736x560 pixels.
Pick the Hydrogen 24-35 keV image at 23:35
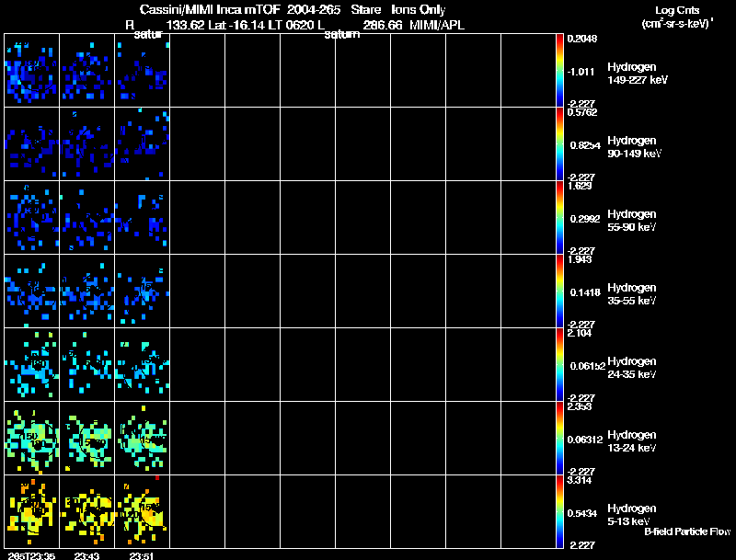tap(32, 364)
